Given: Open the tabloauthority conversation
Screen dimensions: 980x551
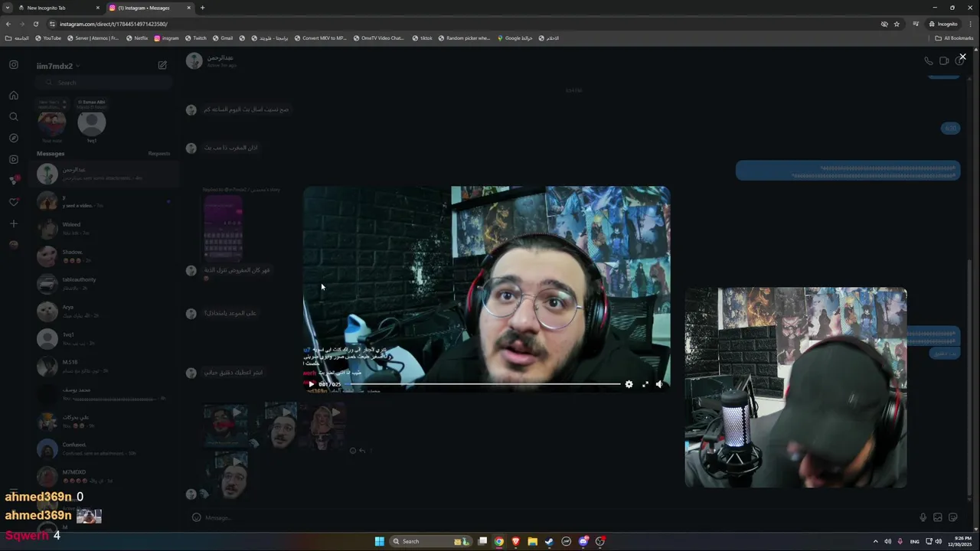Looking at the screenshot, I should pyautogui.click(x=103, y=284).
